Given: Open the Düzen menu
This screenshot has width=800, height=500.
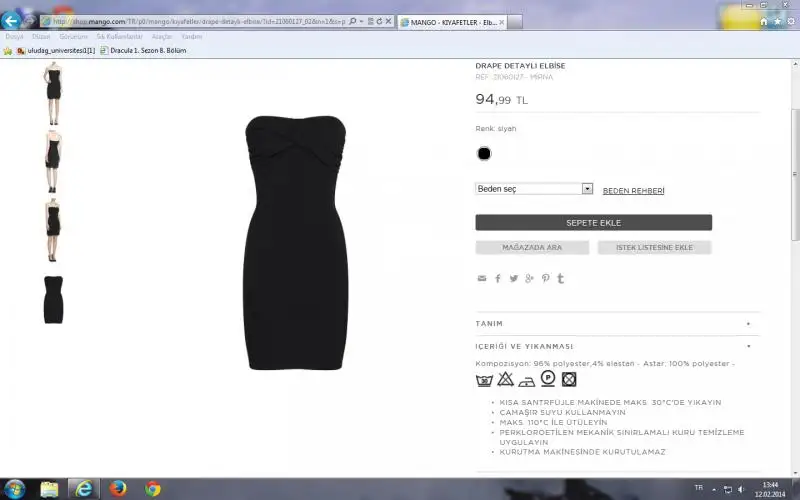Looking at the screenshot, I should coord(41,37).
